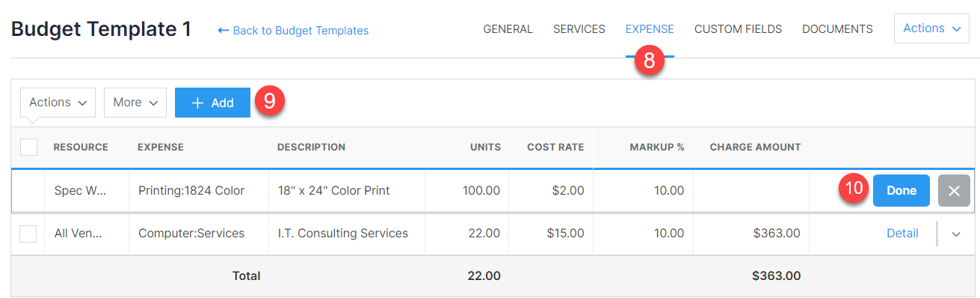Switch to the SERVICES tab
Image resolution: width=980 pixels, height=298 pixels.
pos(579,29)
